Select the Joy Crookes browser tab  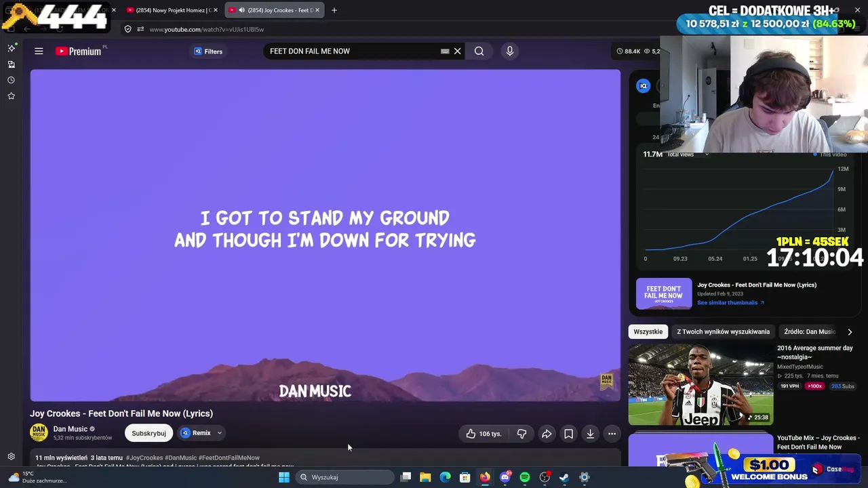point(275,10)
